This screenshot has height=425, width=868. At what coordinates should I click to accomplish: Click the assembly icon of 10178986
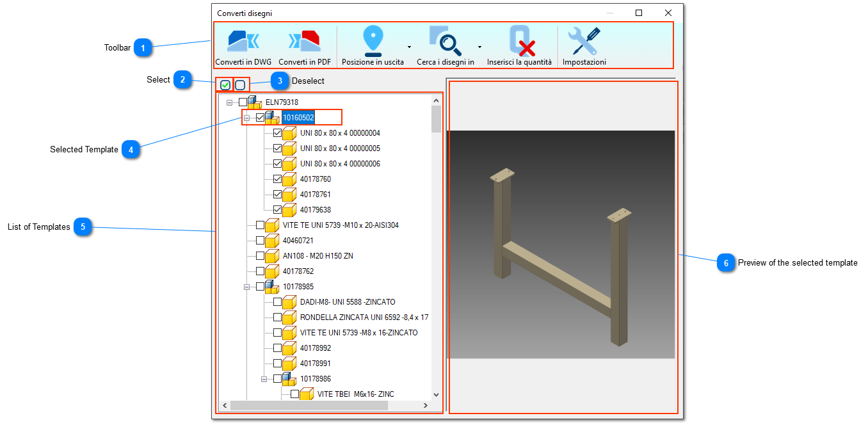(289, 379)
